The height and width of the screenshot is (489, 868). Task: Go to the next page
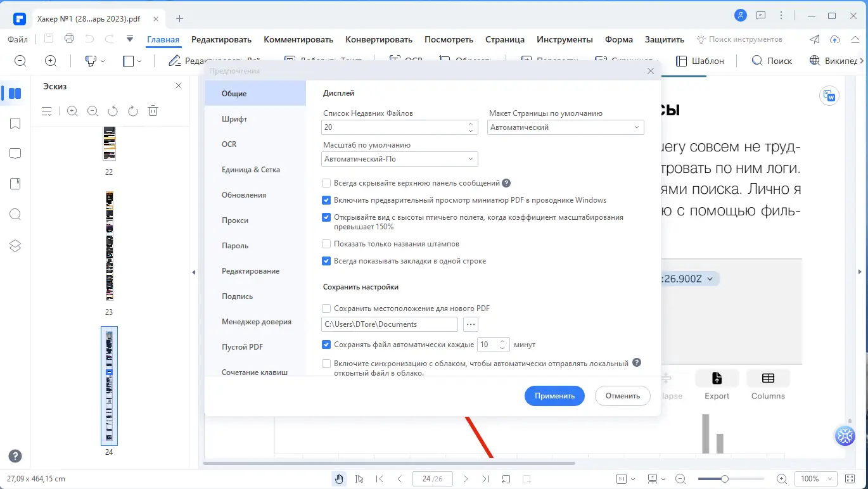[466, 479]
